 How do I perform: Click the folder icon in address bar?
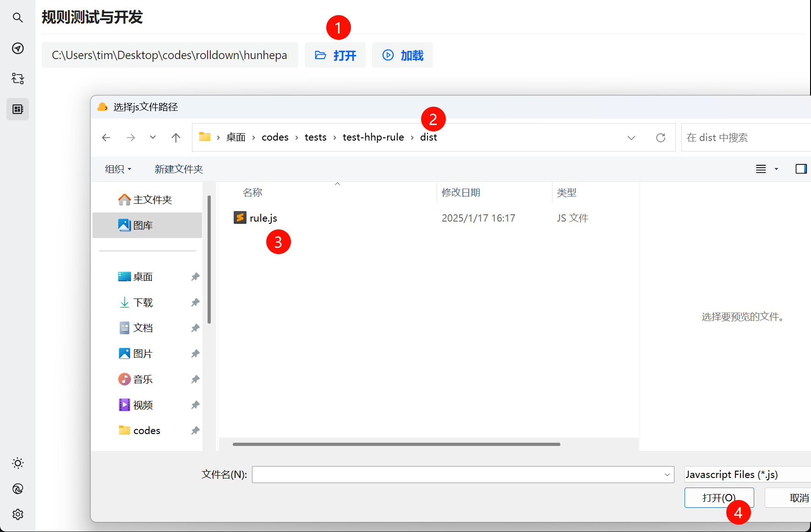(x=204, y=137)
